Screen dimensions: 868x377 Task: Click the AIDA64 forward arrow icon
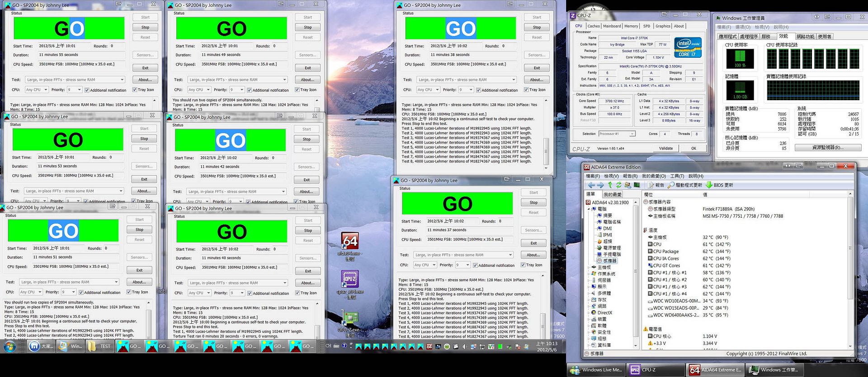click(x=600, y=185)
